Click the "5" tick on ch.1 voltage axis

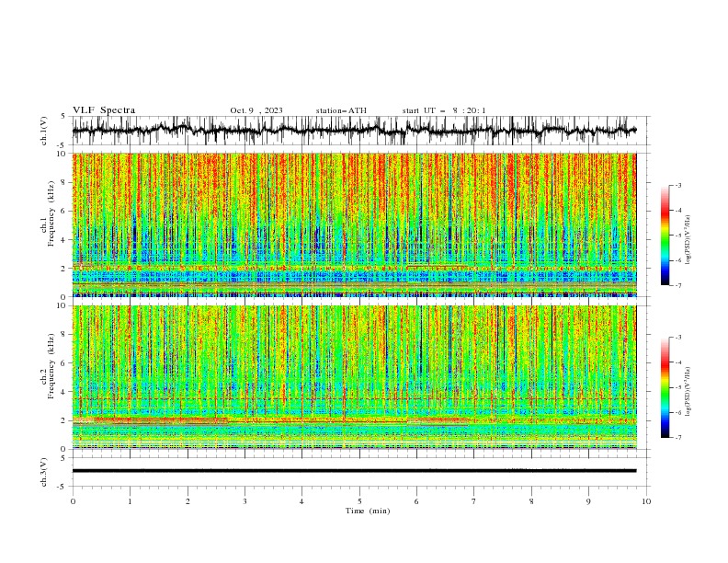tap(65, 117)
